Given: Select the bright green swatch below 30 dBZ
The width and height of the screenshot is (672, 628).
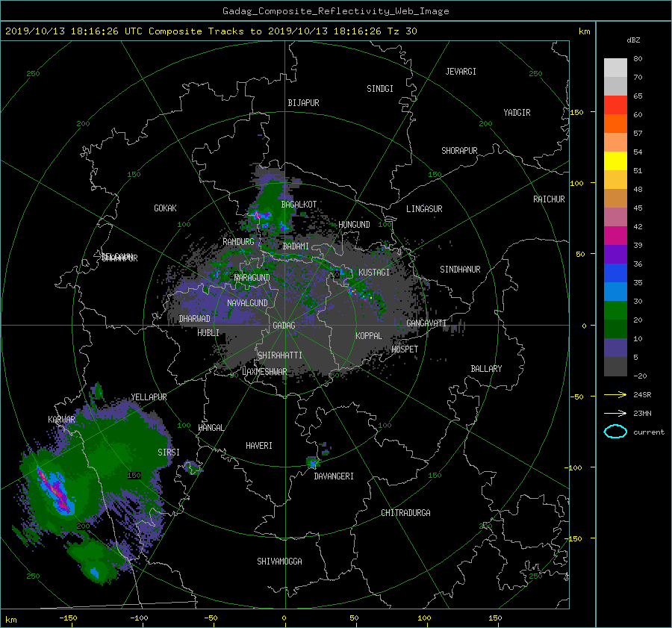Looking at the screenshot, I should point(615,311).
